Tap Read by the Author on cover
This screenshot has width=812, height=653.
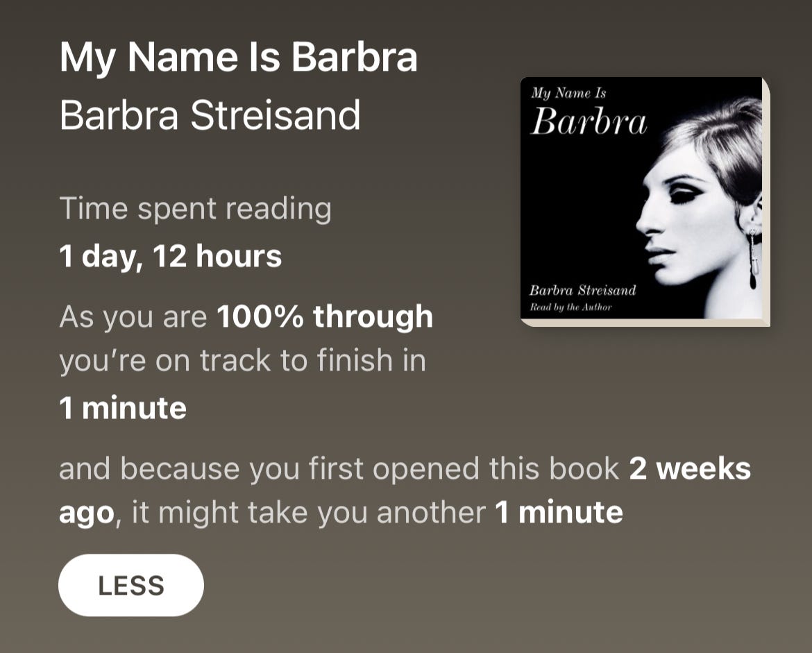[x=570, y=307]
